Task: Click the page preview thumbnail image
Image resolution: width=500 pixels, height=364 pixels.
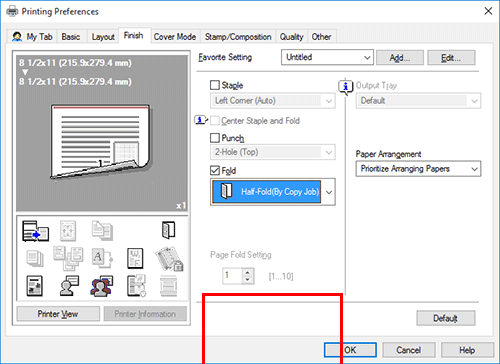Action: click(101, 142)
